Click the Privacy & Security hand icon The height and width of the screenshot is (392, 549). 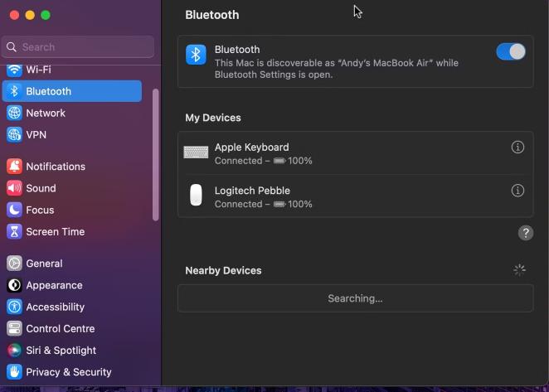pos(14,372)
